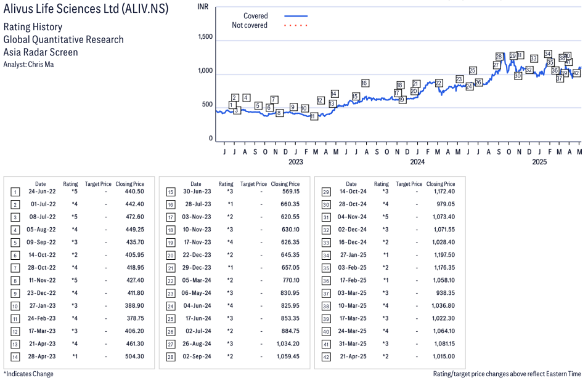Select the Asia Radar Screen text
Screen dimensions: 588x378
[x=41, y=52]
